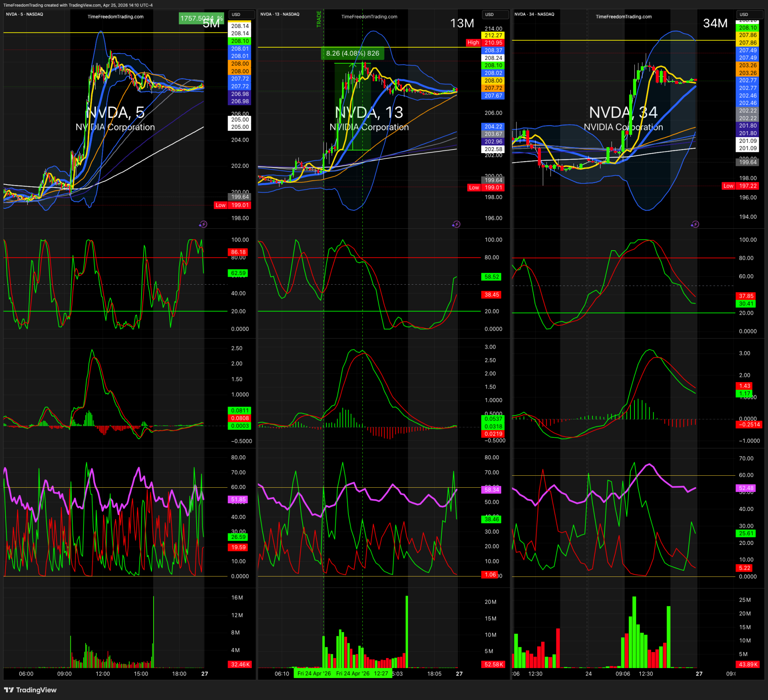Viewport: 768px width, 700px height.
Task: Click the red Low label on the 5M chart
Action: 220,205
